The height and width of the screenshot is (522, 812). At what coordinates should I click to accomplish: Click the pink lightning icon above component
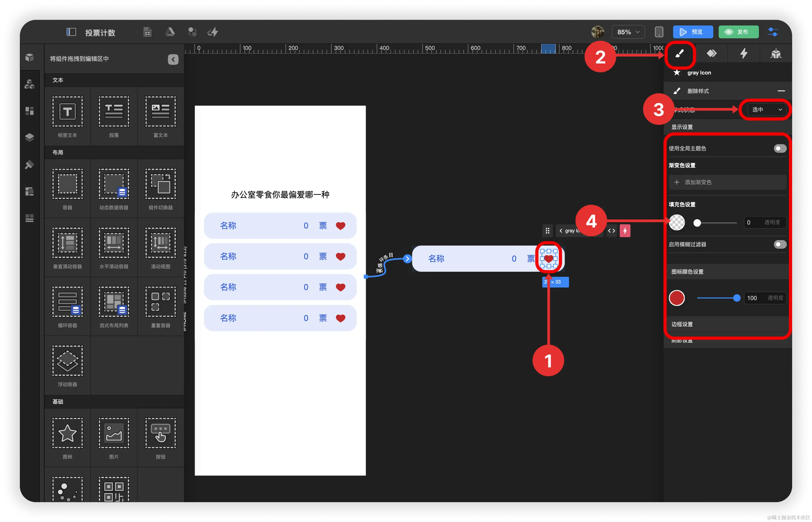click(625, 231)
